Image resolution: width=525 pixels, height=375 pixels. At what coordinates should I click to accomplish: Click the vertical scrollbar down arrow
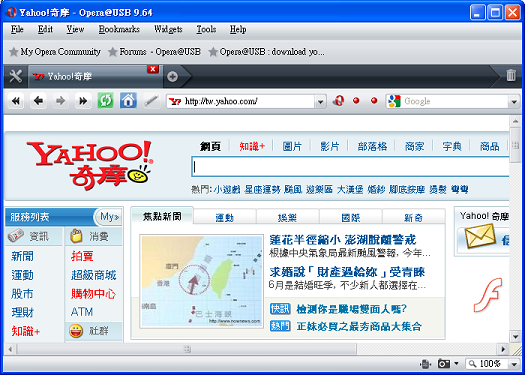(x=515, y=336)
